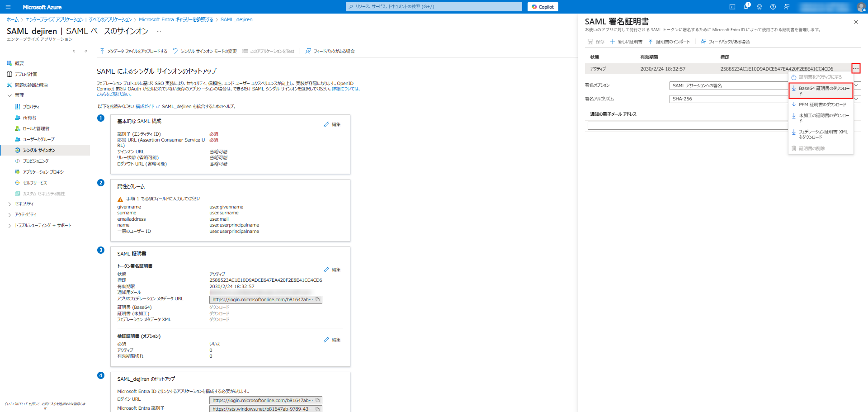Go to ホーム breadcrumb link
This screenshot has width=868, height=412.
(x=13, y=19)
